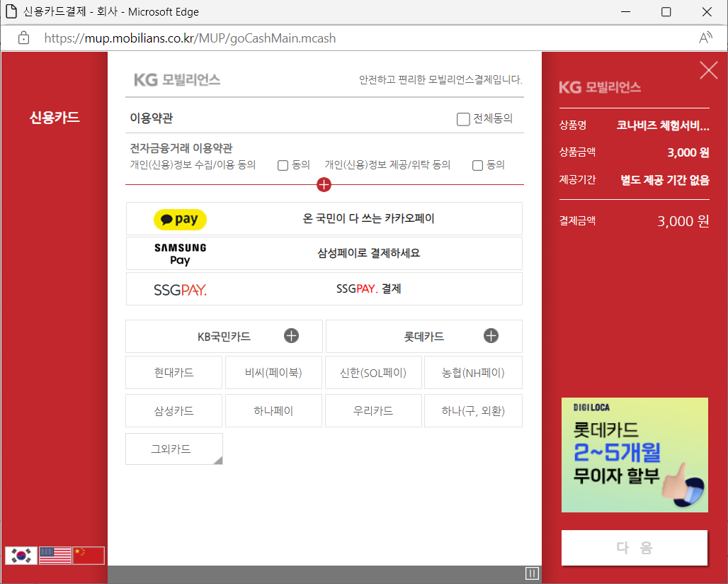Image resolution: width=728 pixels, height=584 pixels.
Task: Switch language to Chinese flag
Action: [89, 555]
